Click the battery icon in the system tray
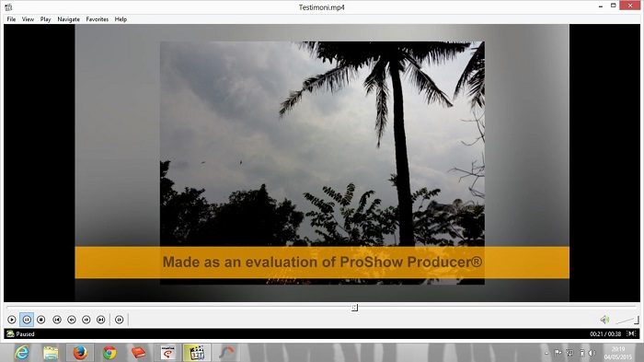The image size is (644, 362). [582, 353]
